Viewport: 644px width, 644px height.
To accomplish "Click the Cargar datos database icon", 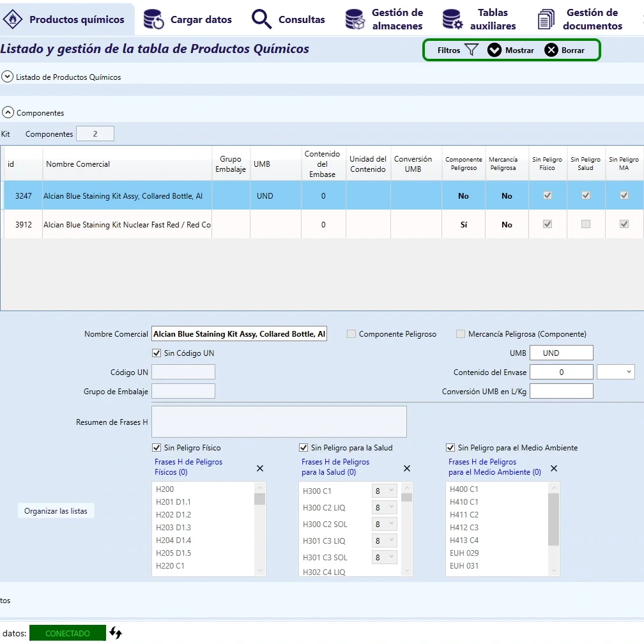I will pyautogui.click(x=153, y=19).
